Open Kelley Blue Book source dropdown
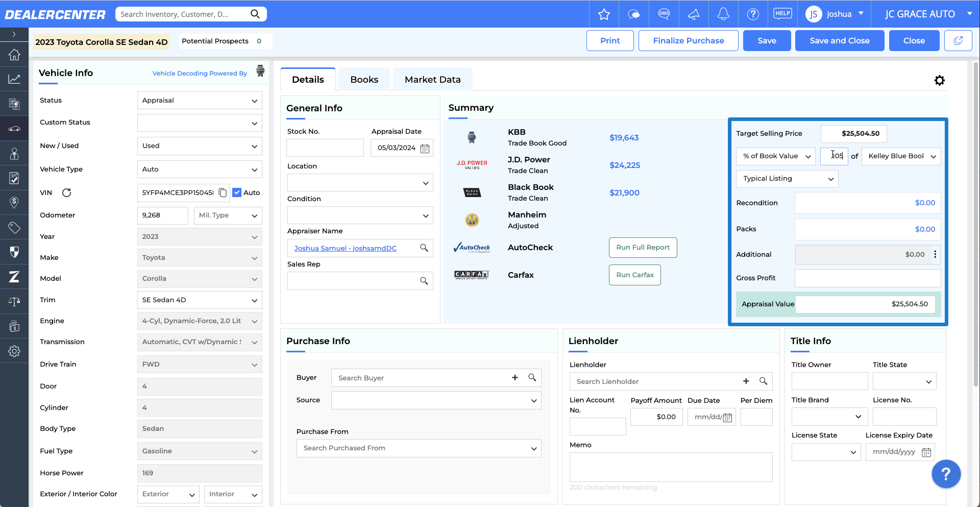 901,156
